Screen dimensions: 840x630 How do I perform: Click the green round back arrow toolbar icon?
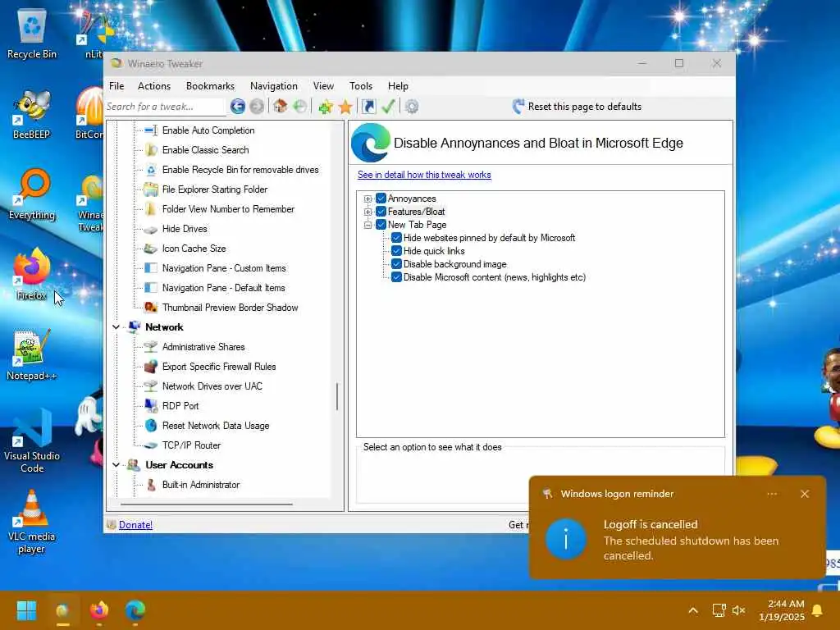click(300, 107)
